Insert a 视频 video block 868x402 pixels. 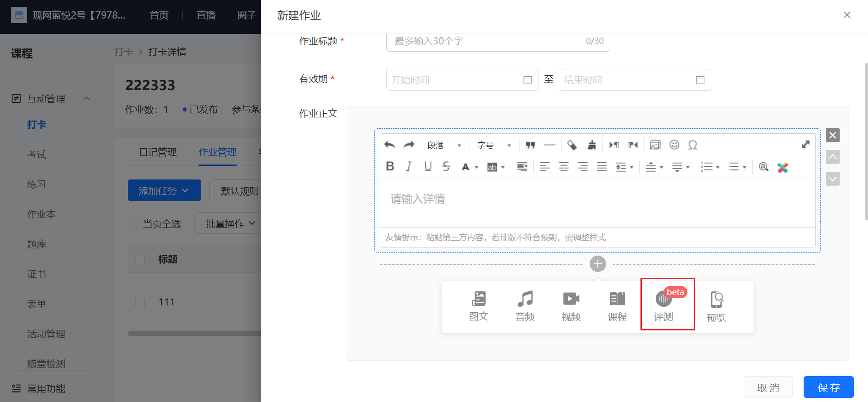click(x=571, y=306)
